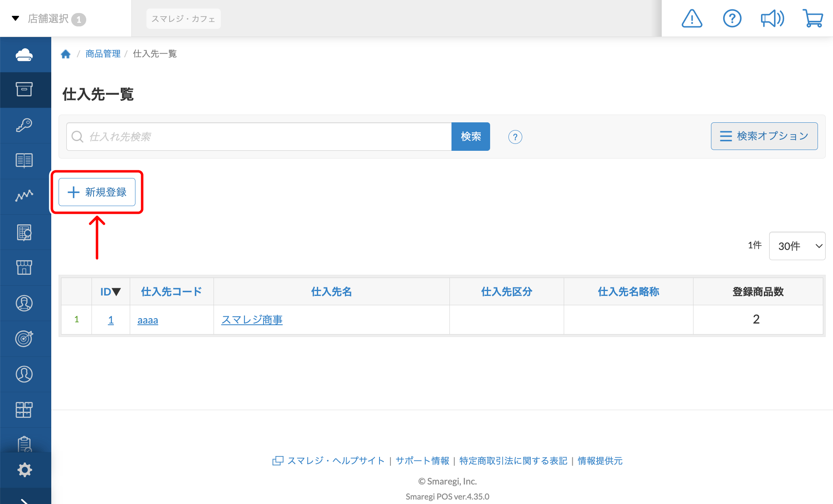The width and height of the screenshot is (833, 504).
Task: Click the warning triangle notification icon
Action: coord(691,18)
